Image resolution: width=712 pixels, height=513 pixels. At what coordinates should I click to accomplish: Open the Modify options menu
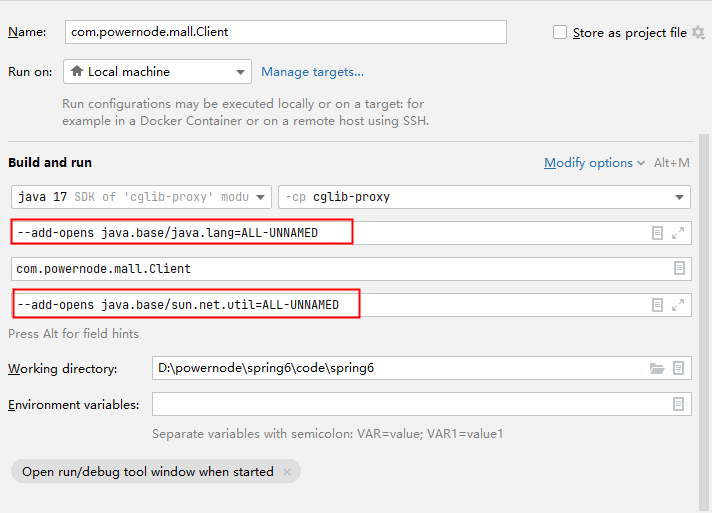pos(595,163)
